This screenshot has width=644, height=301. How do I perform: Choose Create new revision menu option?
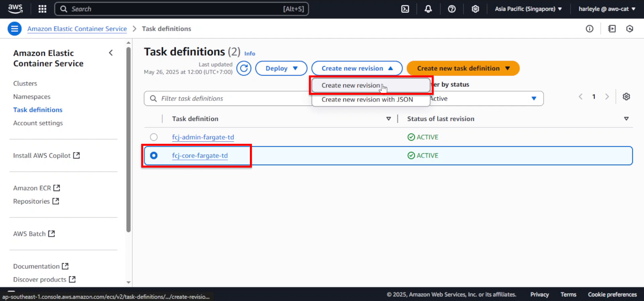[x=371, y=85]
